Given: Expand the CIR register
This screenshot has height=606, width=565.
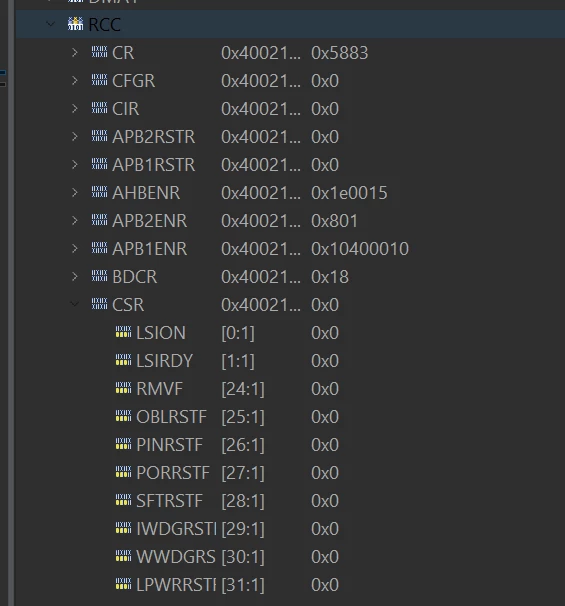Looking at the screenshot, I should (75, 109).
